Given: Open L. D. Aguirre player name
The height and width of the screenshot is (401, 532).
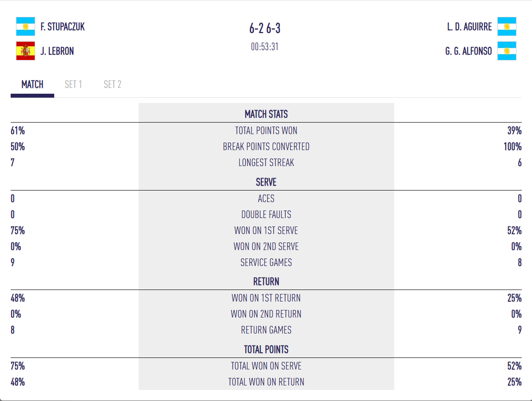Looking at the screenshot, I should (x=469, y=27).
